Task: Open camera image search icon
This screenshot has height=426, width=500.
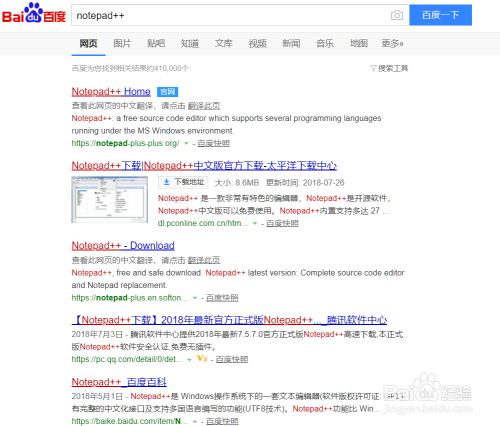Action: (397, 15)
